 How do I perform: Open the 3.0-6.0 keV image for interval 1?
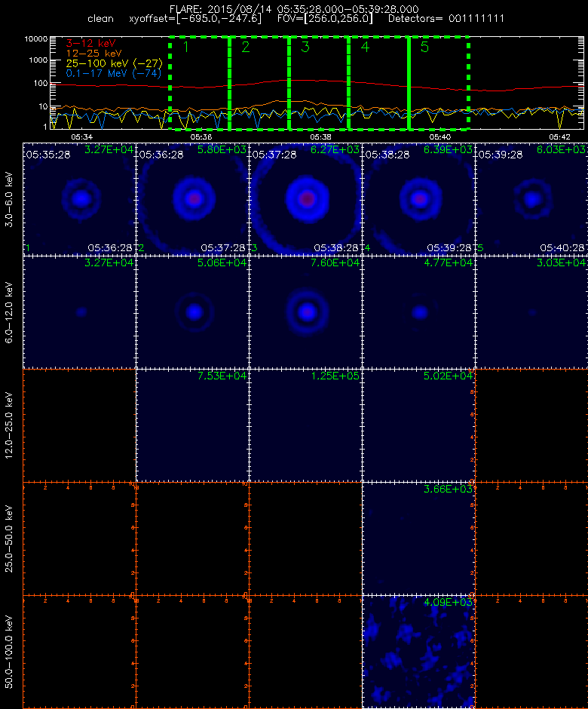(x=80, y=199)
